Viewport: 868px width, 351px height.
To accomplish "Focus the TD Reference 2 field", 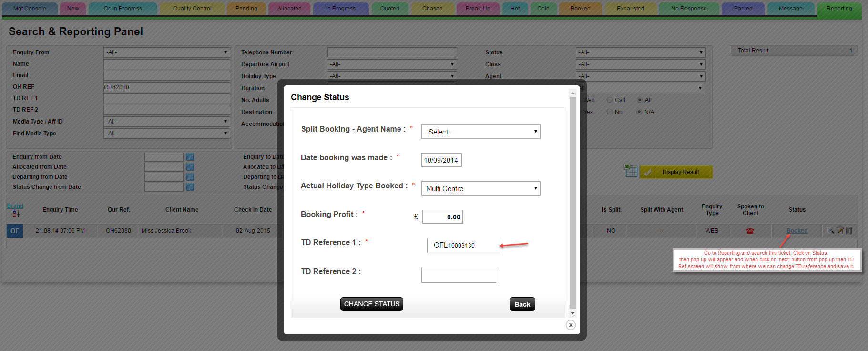I will point(459,275).
